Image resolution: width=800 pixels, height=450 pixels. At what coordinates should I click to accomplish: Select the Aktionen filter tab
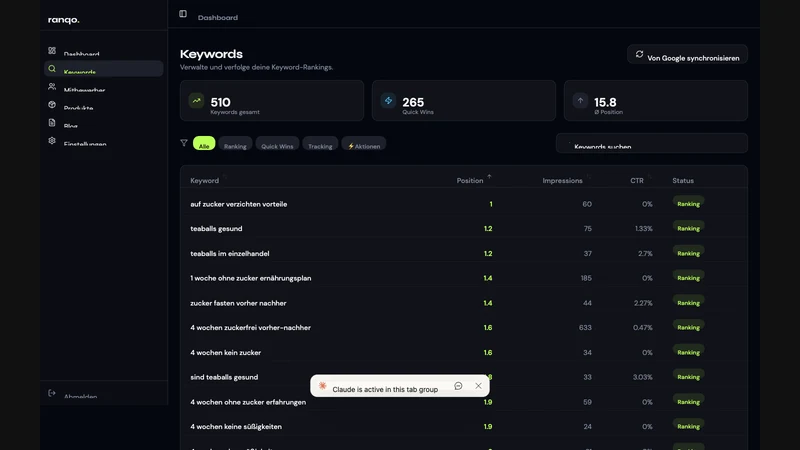tap(364, 144)
